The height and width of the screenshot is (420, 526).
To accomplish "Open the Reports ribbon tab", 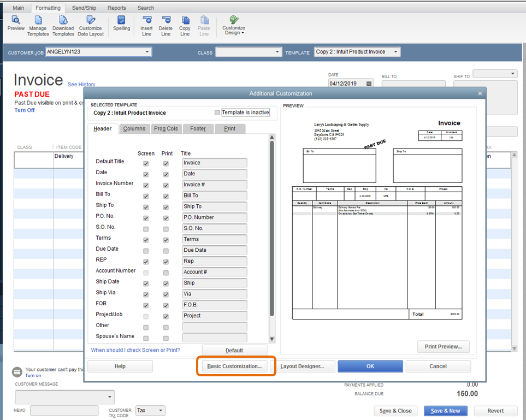I will 116,8.
